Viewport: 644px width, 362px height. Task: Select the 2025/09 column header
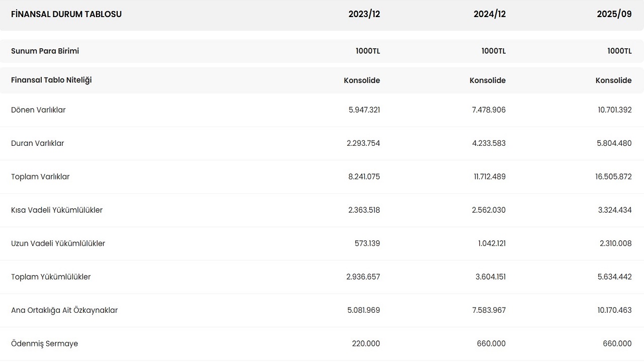[x=614, y=14]
